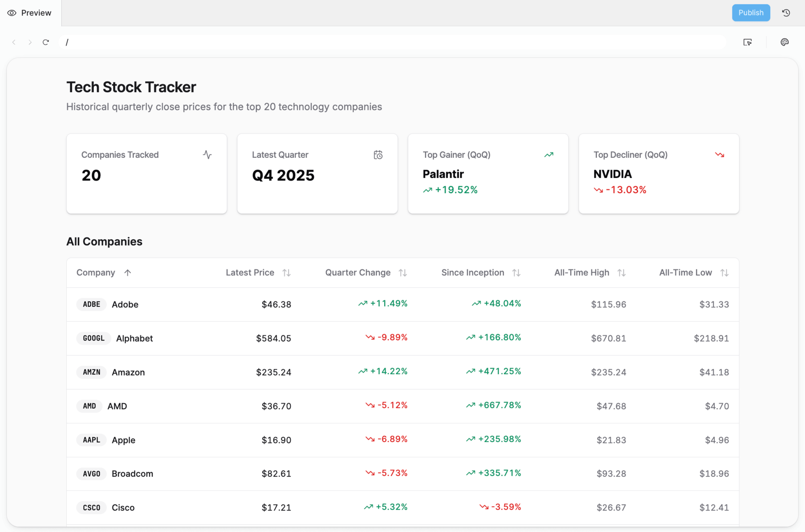This screenshot has height=532, width=805.
Task: Click Adobe's latest price $46.38
Action: click(276, 304)
